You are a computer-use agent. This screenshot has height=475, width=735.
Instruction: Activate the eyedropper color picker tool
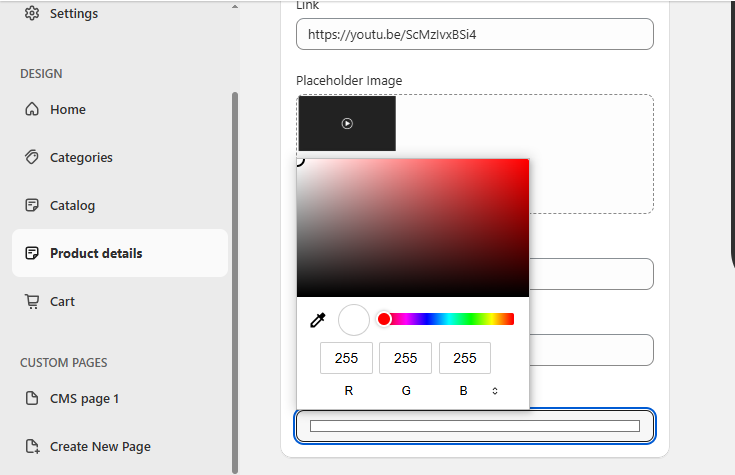coord(318,320)
